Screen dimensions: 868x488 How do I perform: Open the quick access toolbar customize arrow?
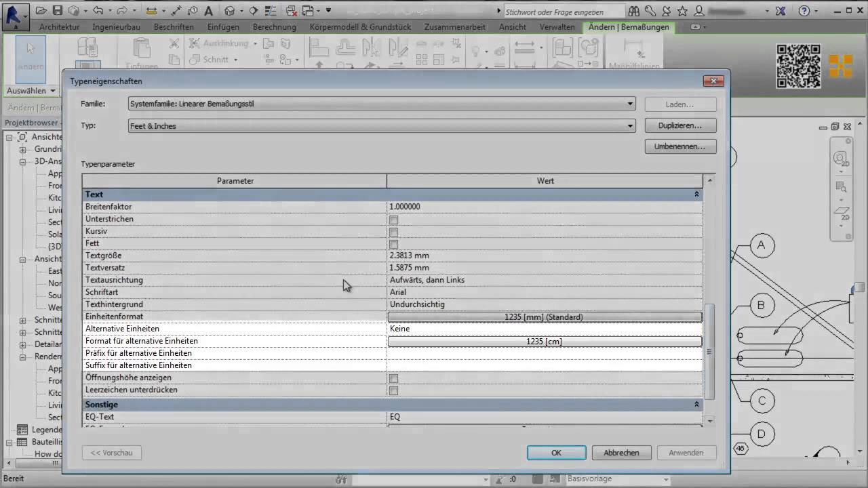329,11
